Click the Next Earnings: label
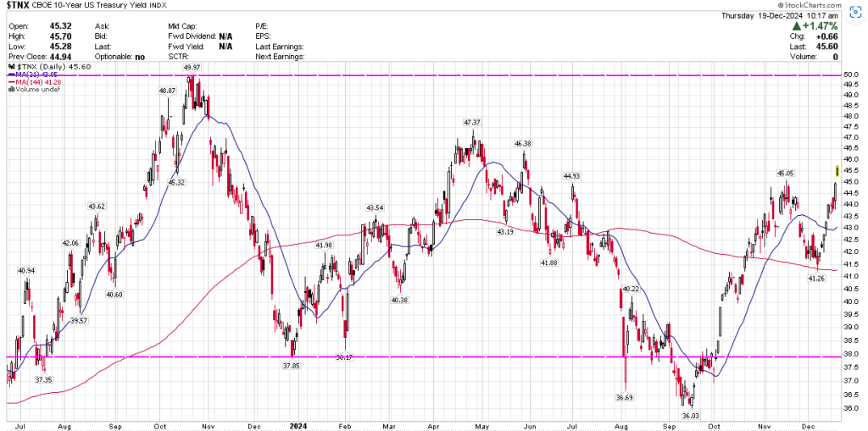Viewport: 868px width, 431px height. 280,57
